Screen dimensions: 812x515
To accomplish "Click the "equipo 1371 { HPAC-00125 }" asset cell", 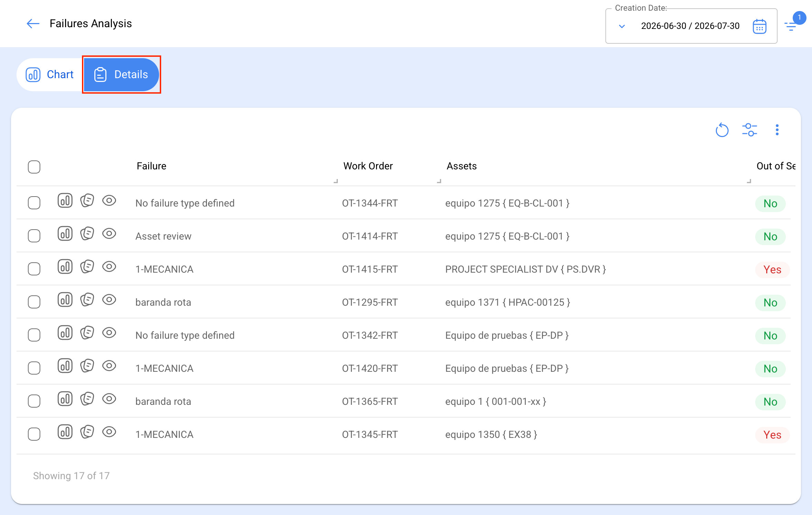I will point(508,302).
